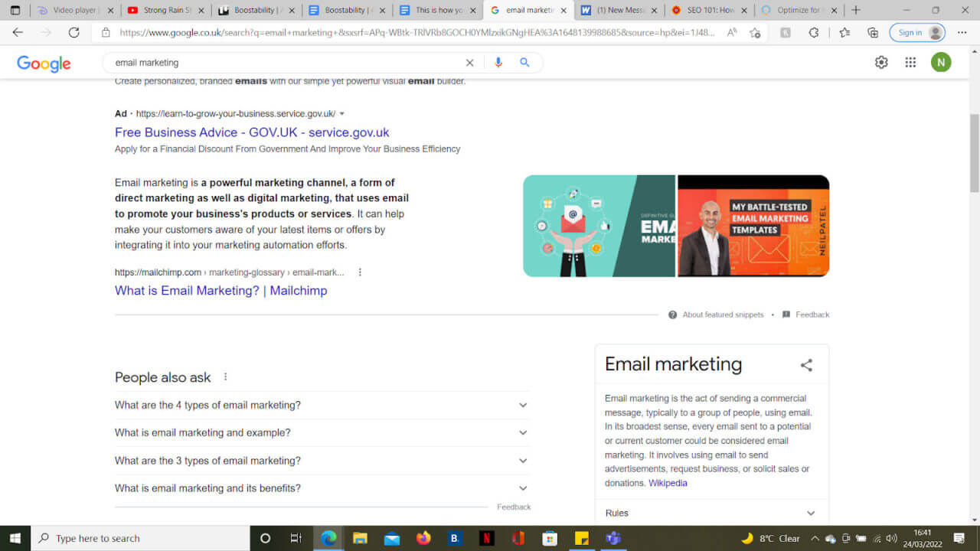Expand the Rules section in knowledge panel

click(x=711, y=513)
